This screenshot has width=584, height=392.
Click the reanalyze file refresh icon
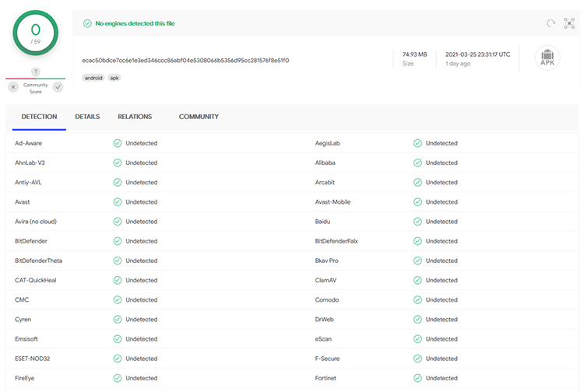coord(551,23)
